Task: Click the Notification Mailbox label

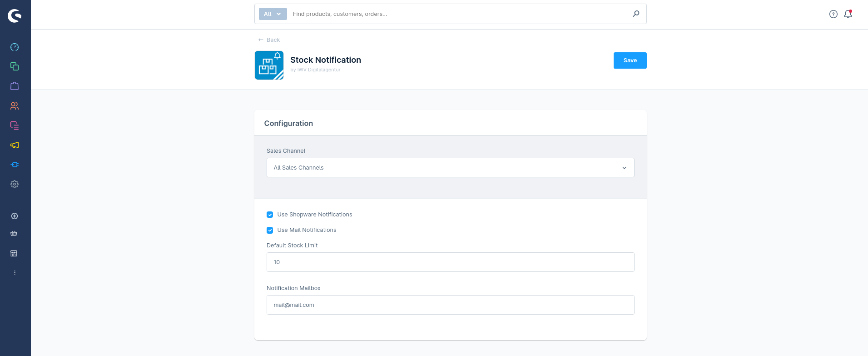Action: coord(293,288)
